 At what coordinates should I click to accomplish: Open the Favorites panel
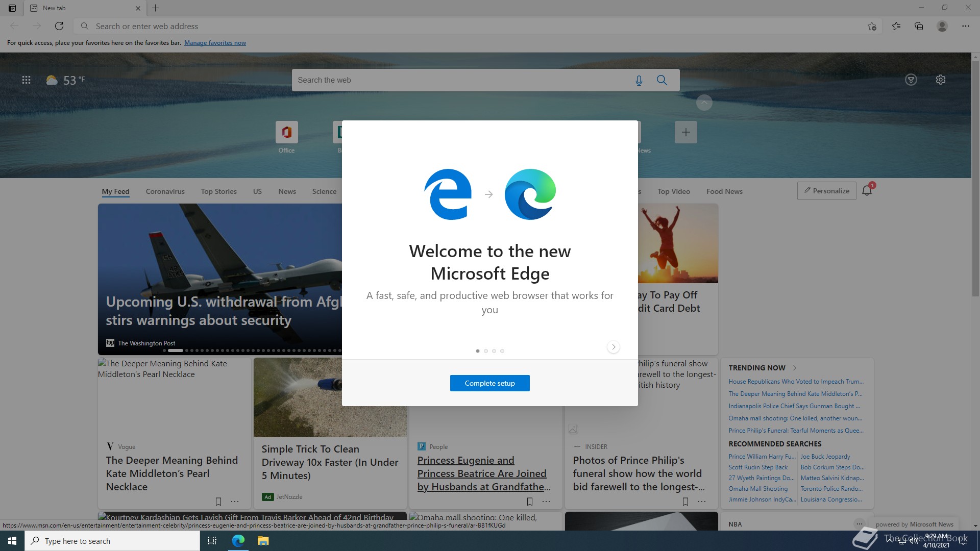pyautogui.click(x=896, y=26)
